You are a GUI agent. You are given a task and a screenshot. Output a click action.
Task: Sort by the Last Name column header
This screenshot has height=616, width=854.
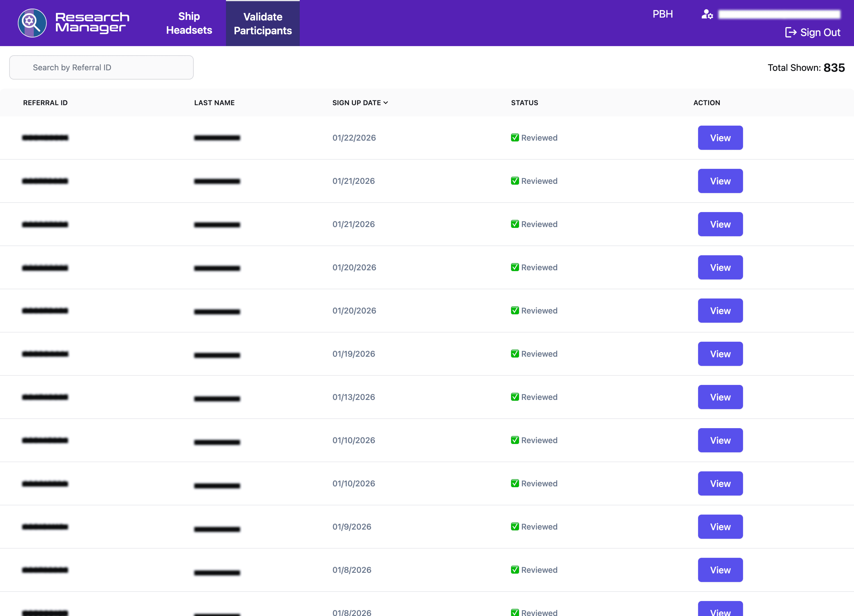pos(214,103)
